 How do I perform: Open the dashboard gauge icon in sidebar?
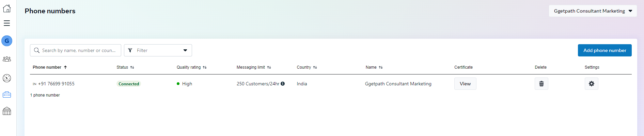coord(7,78)
